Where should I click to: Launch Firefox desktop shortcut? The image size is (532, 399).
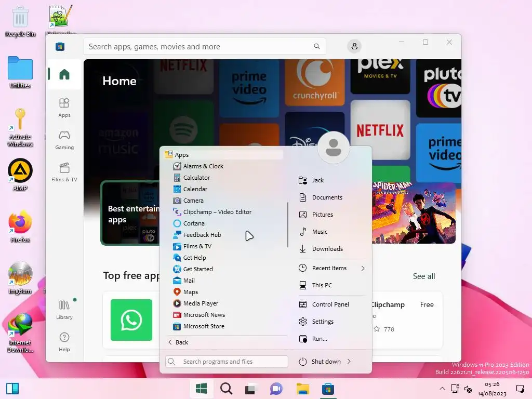pyautogui.click(x=20, y=227)
